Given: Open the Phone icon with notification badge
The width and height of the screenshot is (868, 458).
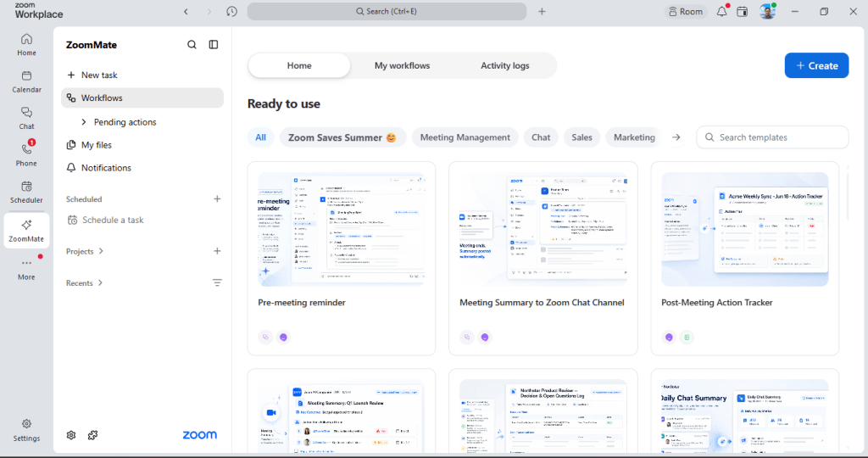Looking at the screenshot, I should click(x=26, y=154).
